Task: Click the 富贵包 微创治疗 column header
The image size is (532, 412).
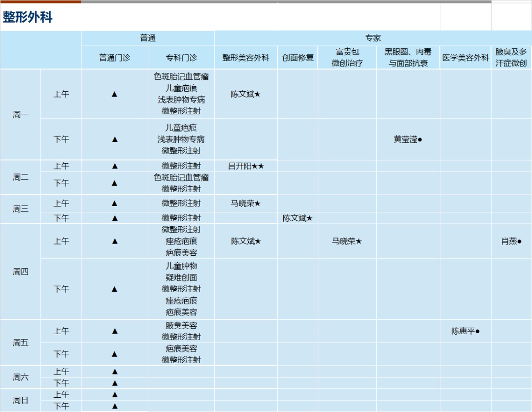Action: tap(347, 57)
